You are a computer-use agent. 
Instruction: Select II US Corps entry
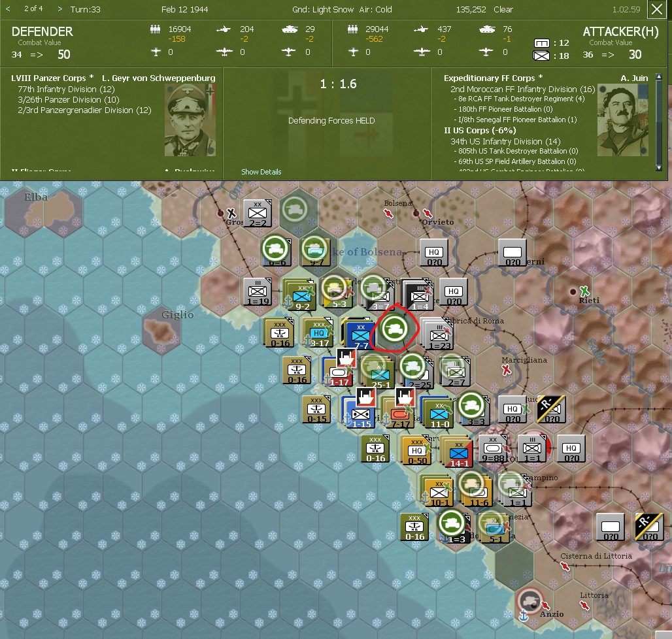point(480,130)
